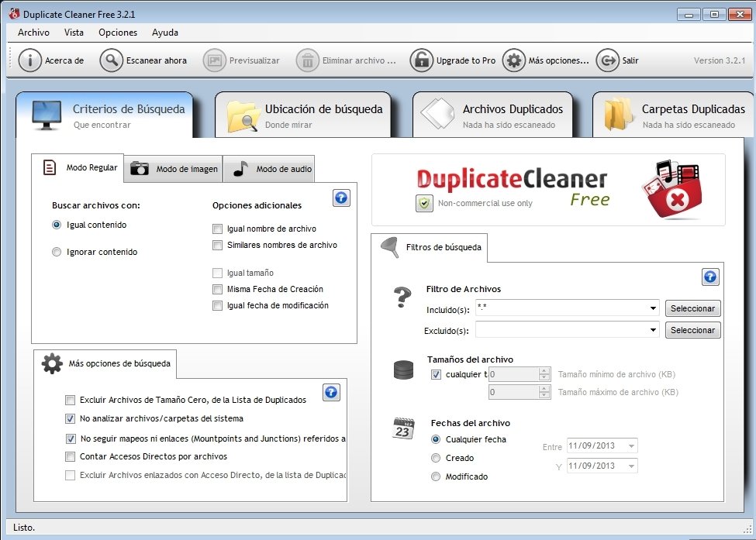Select the Cualquier fecha radio button

(436, 439)
